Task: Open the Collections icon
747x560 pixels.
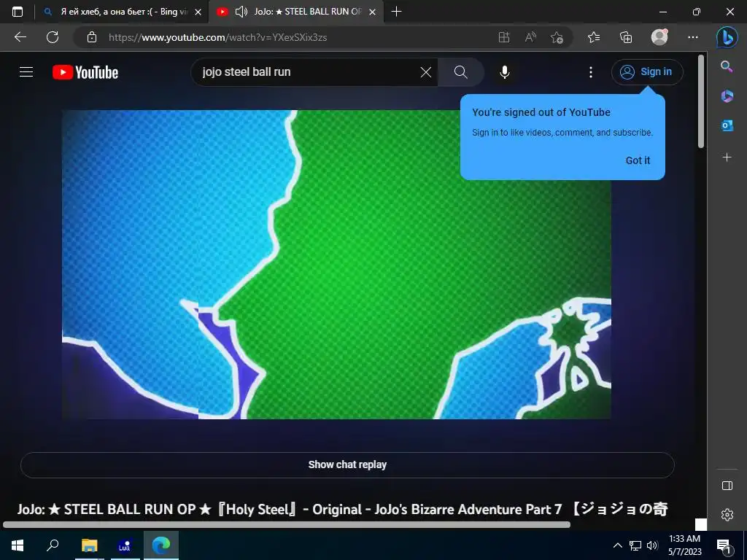Action: tap(625, 37)
